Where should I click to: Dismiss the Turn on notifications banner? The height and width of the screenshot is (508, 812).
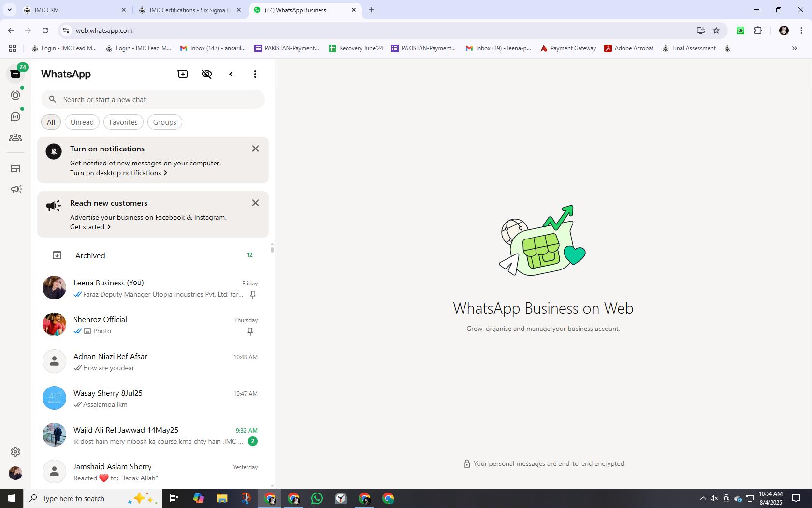pos(255,149)
